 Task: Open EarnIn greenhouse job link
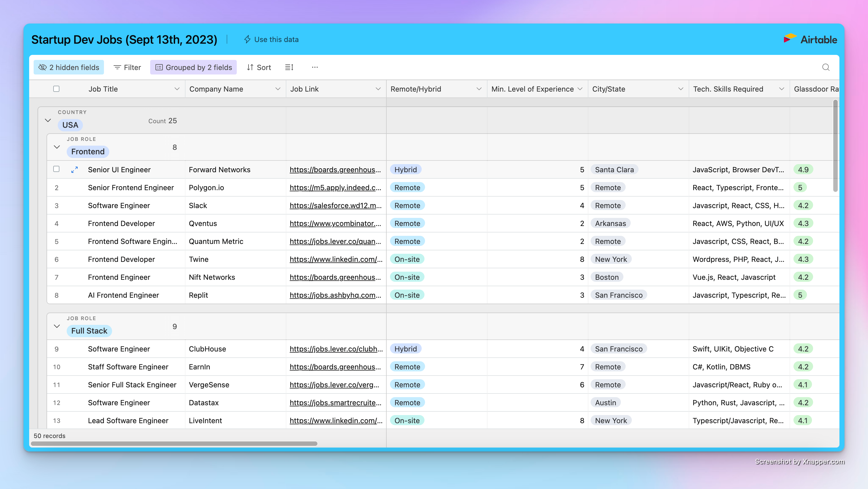tap(335, 367)
